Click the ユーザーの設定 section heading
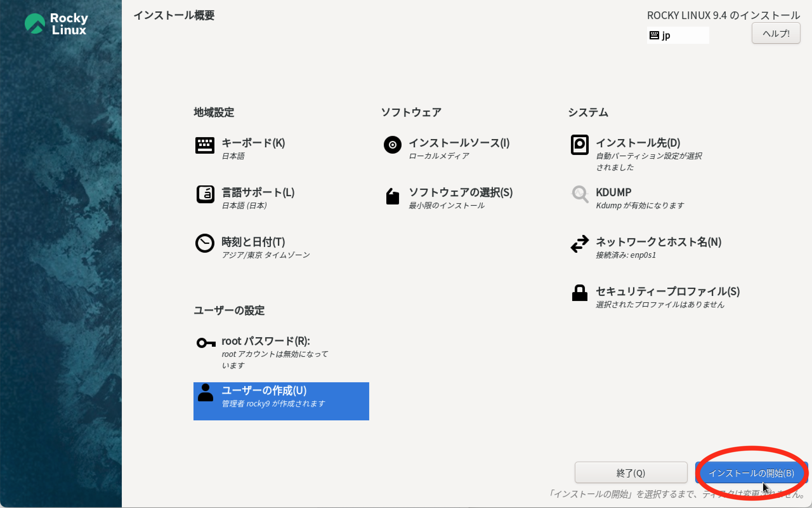Image resolution: width=812 pixels, height=508 pixels. pyautogui.click(x=229, y=311)
